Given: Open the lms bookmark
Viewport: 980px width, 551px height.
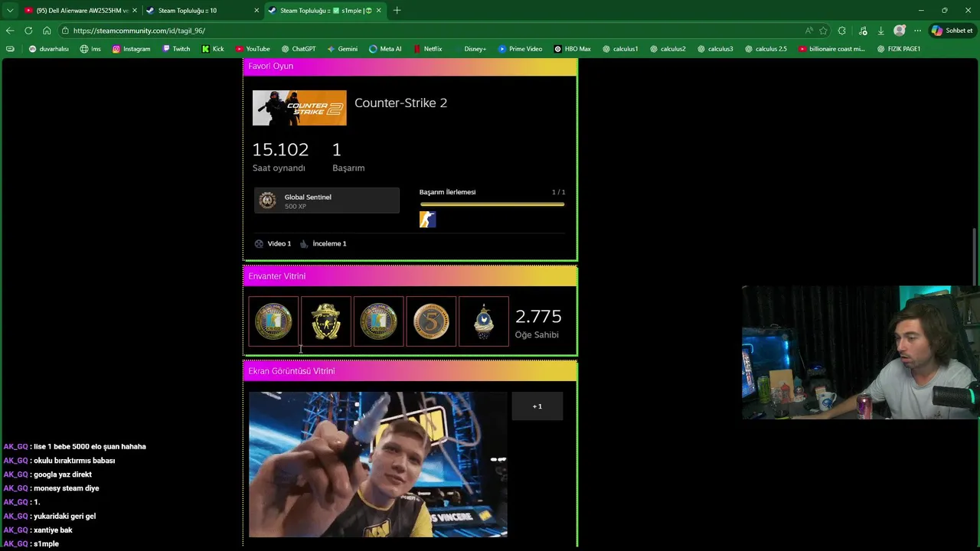Looking at the screenshot, I should point(90,49).
